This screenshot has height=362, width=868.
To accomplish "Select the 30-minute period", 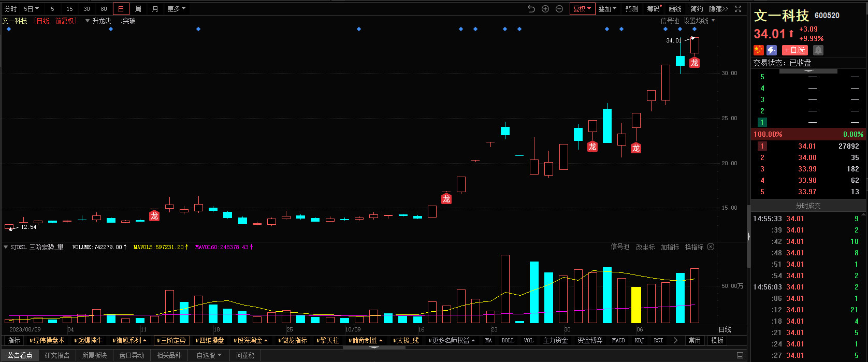I will pos(86,9).
